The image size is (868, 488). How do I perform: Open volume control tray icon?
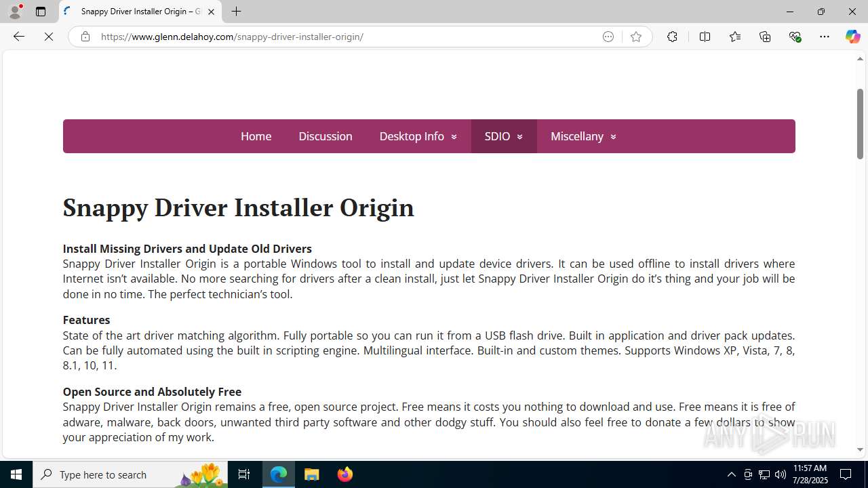781,474
